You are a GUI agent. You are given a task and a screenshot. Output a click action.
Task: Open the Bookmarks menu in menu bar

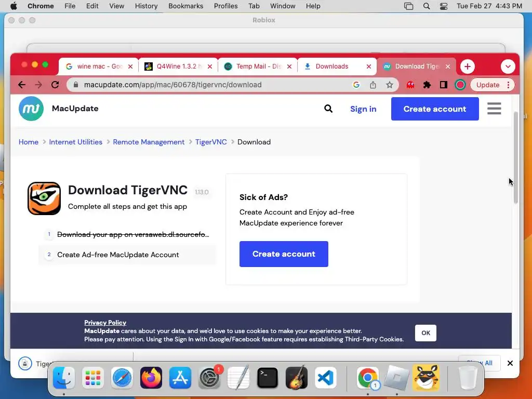[185, 6]
